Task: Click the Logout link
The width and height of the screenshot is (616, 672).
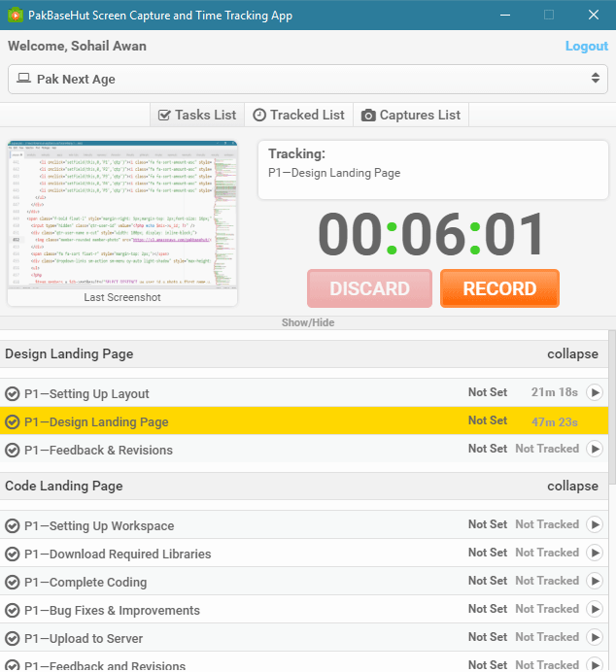Action: (587, 46)
